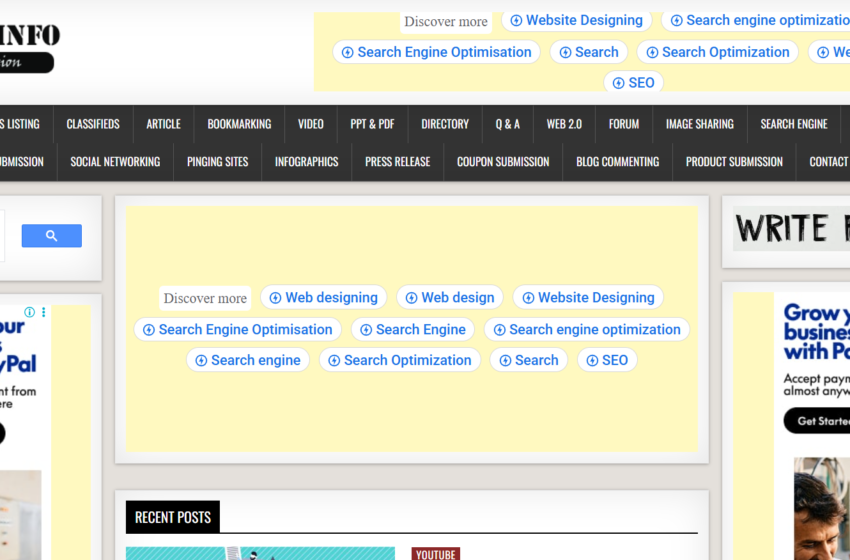The width and height of the screenshot is (850, 560).
Task: Click Website Designing chip in center ad
Action: click(x=588, y=298)
